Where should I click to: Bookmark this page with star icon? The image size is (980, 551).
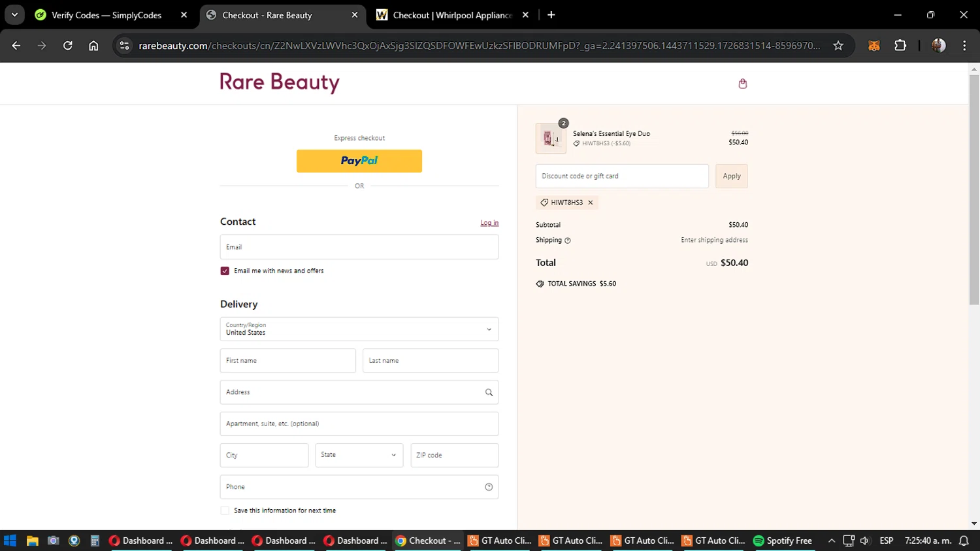point(838,45)
